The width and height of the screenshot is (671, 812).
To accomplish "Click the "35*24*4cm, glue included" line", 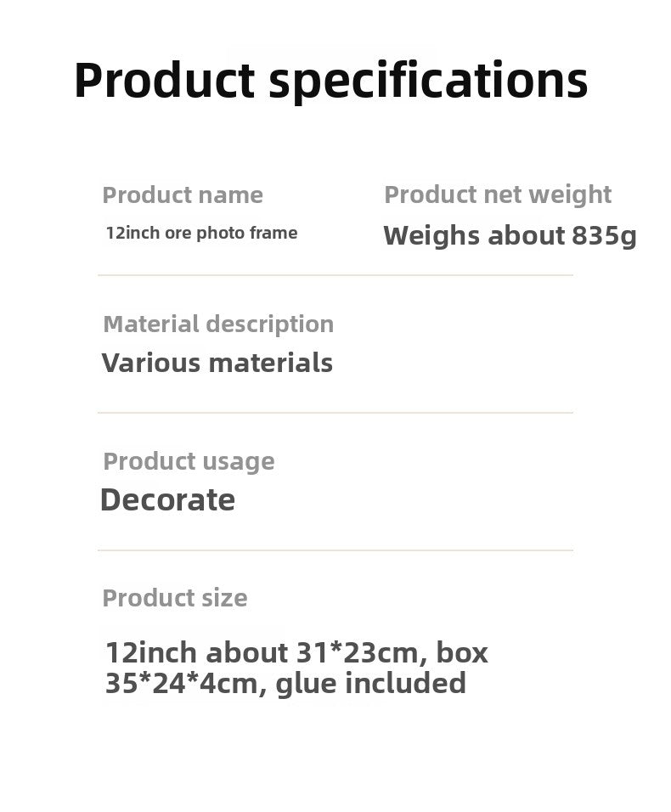I will 285,683.
